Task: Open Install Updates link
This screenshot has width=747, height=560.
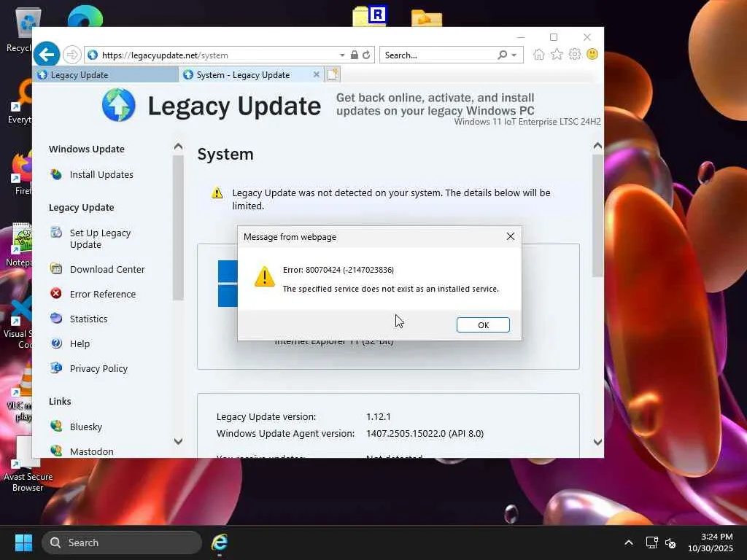Action: [101, 175]
